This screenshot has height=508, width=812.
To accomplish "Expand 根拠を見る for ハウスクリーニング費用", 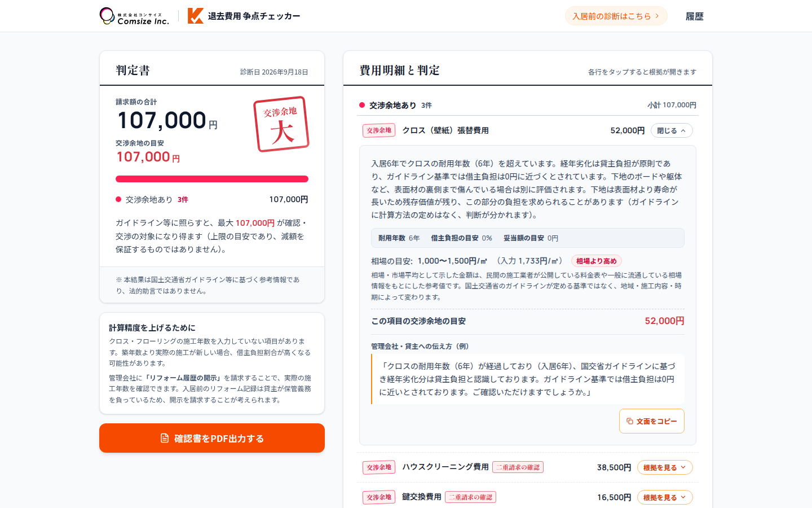I will 665,467.
